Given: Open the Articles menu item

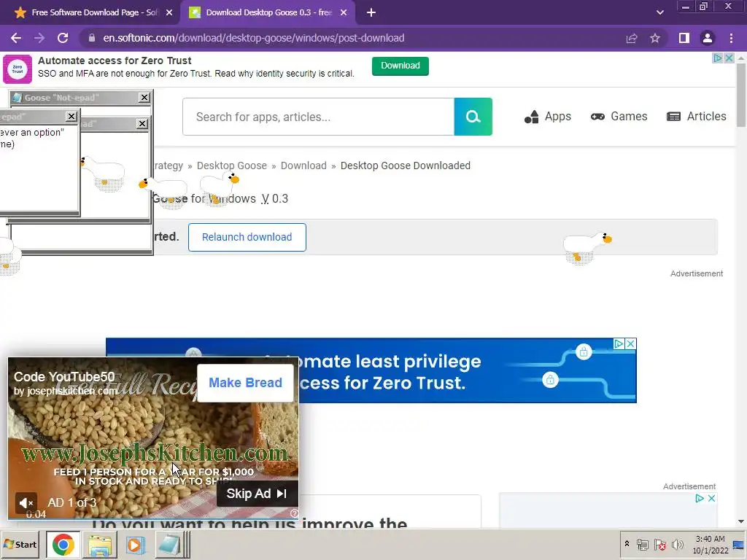Looking at the screenshot, I should (x=697, y=117).
